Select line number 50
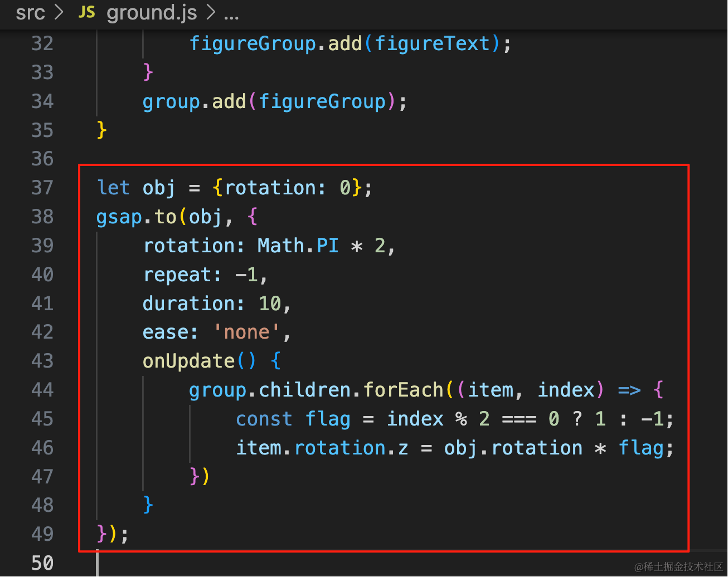 point(42,563)
